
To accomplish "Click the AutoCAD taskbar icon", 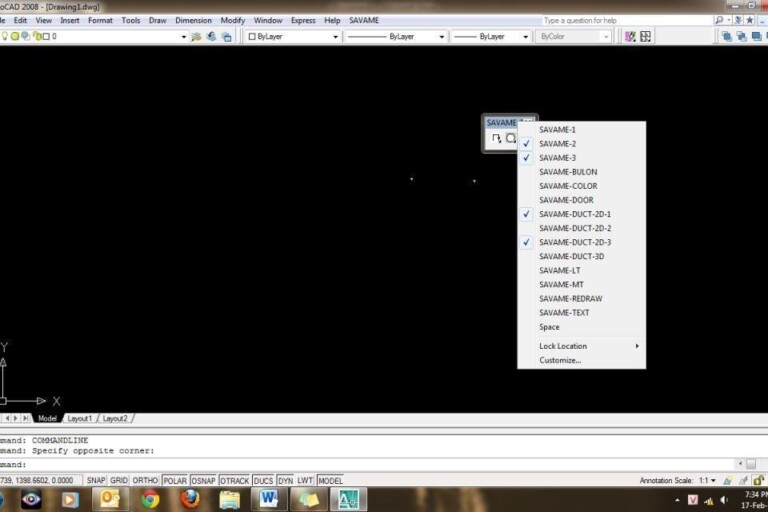I will [348, 499].
